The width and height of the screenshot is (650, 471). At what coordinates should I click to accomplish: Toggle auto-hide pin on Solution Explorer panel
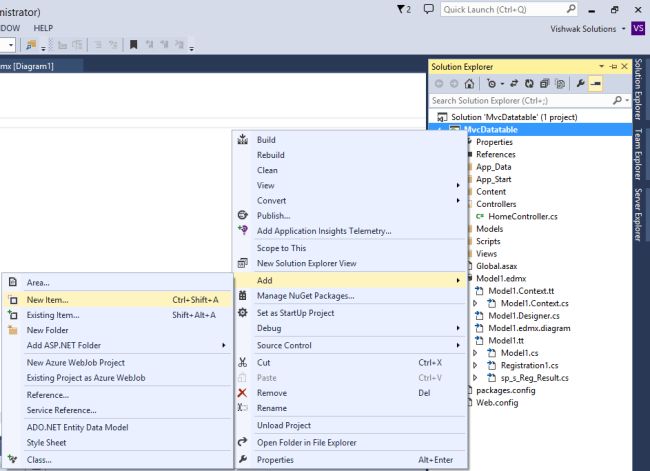(615, 66)
